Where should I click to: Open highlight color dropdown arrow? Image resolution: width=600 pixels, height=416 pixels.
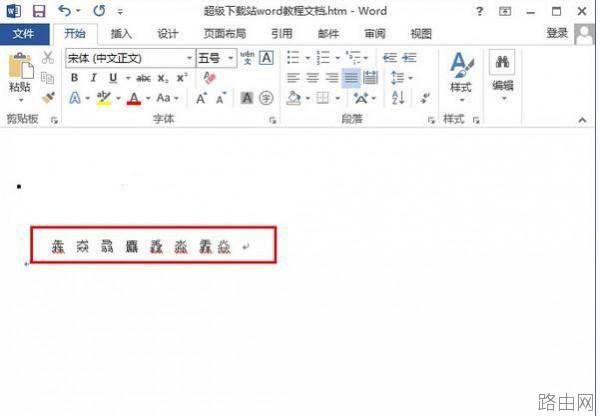(118, 99)
